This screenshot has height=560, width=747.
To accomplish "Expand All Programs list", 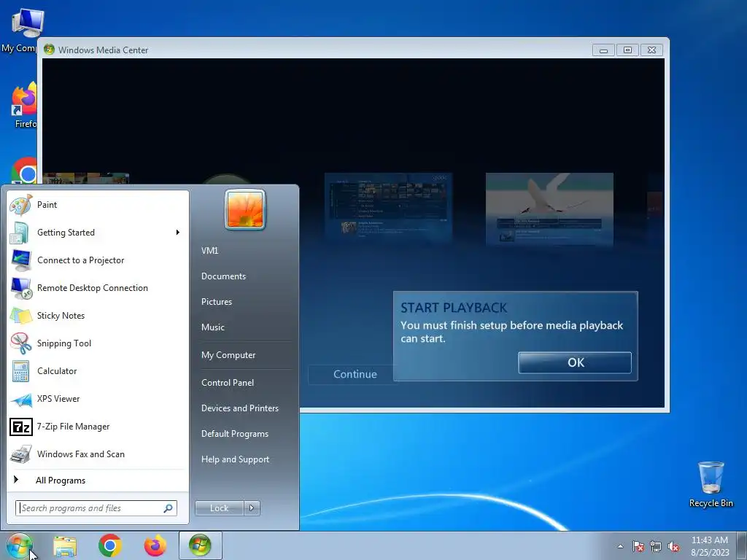I will point(98,480).
